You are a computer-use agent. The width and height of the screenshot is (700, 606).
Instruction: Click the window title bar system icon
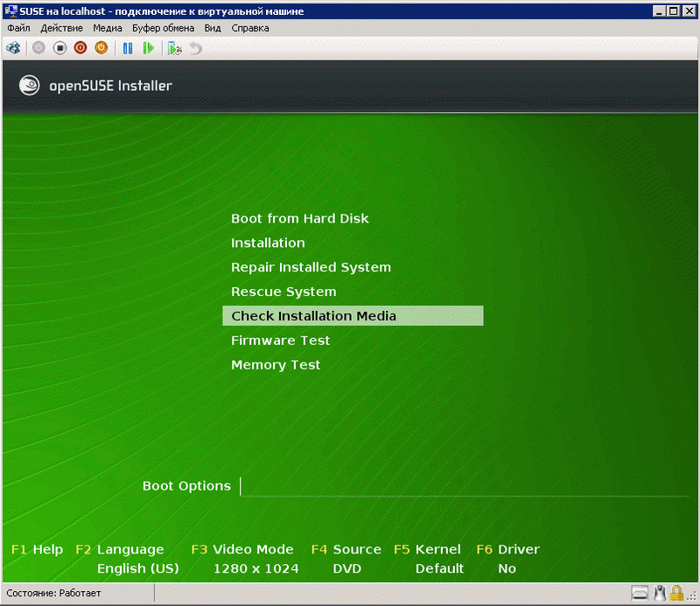click(10, 11)
